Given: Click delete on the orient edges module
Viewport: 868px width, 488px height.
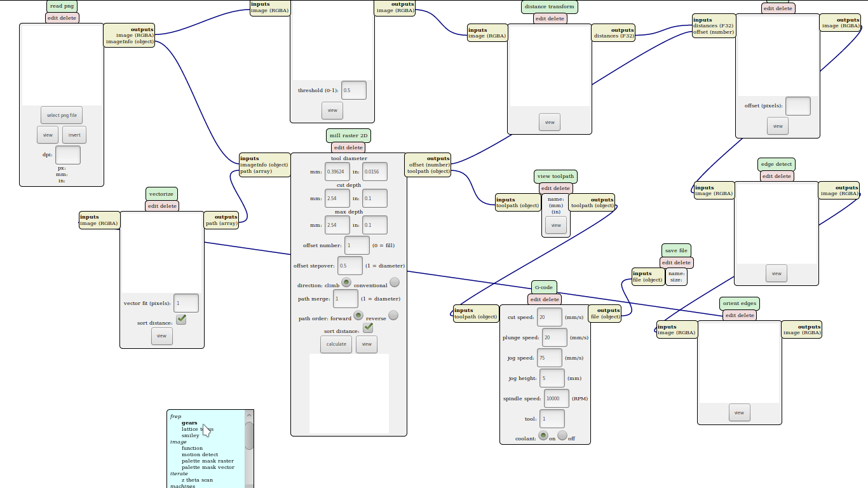Looking at the screenshot, I should pyautogui.click(x=747, y=315).
